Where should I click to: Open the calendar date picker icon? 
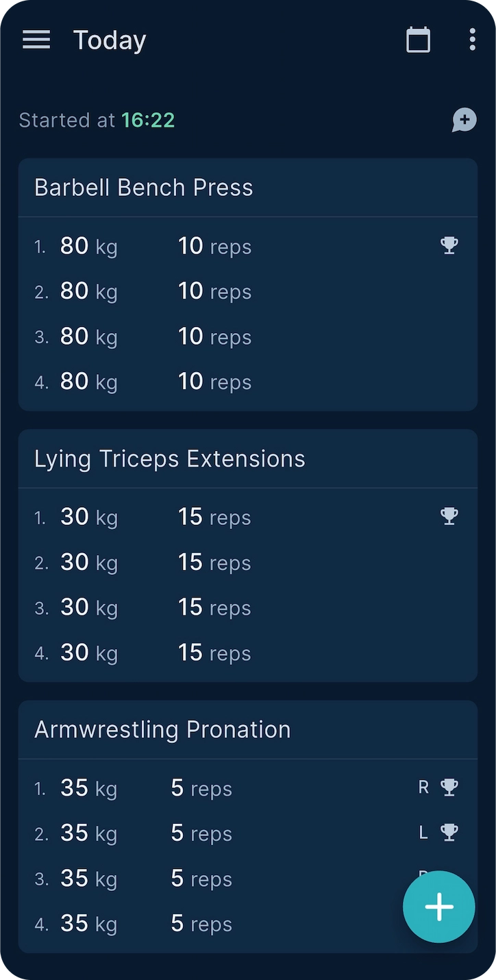pos(418,40)
